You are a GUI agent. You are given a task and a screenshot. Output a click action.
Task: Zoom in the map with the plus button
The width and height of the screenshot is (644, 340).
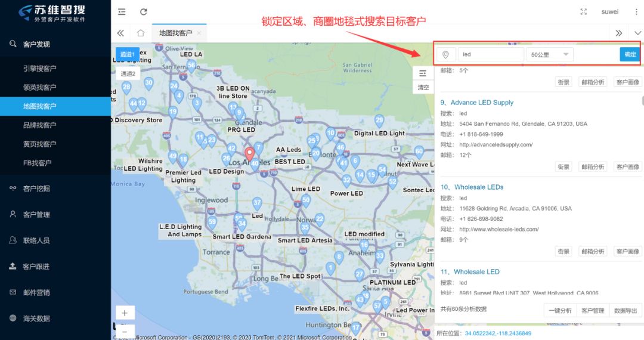pyautogui.click(x=125, y=313)
